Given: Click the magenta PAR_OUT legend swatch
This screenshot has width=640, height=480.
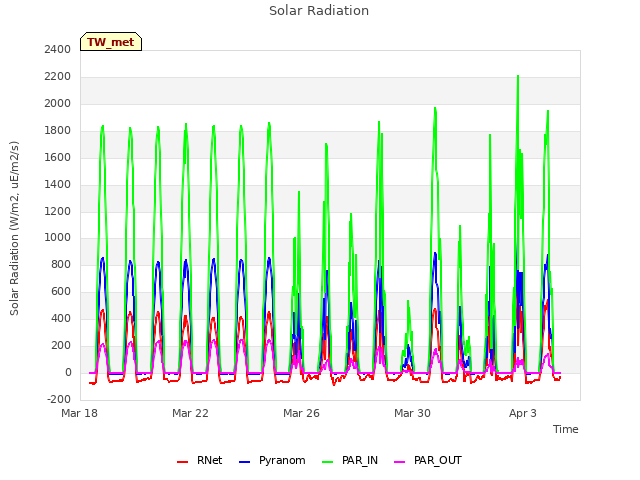Looking at the screenshot, I should coord(400,462).
